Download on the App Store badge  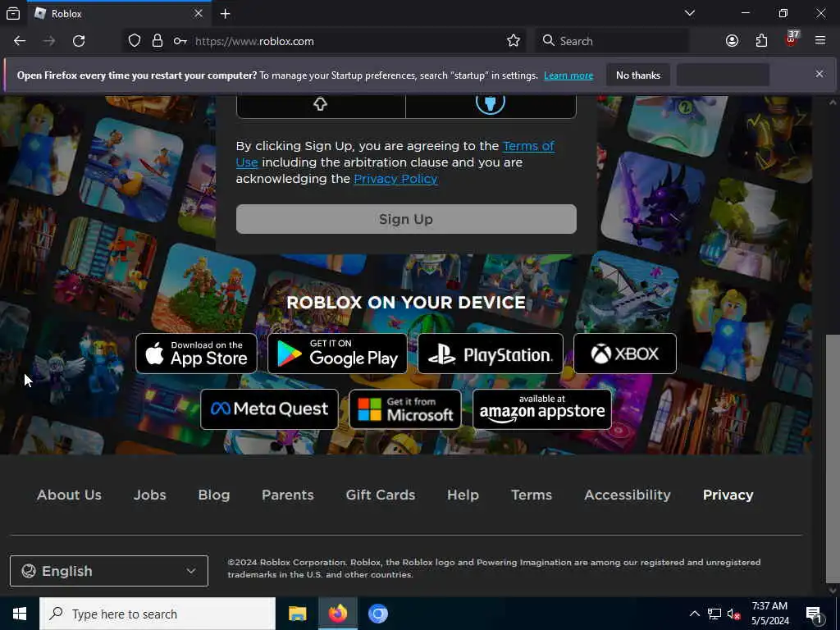(x=196, y=354)
